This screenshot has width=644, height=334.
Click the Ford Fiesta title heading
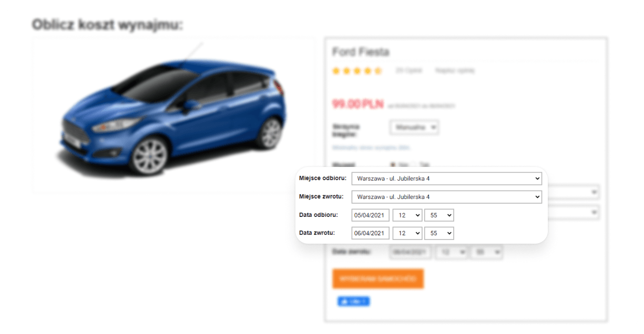click(x=361, y=52)
